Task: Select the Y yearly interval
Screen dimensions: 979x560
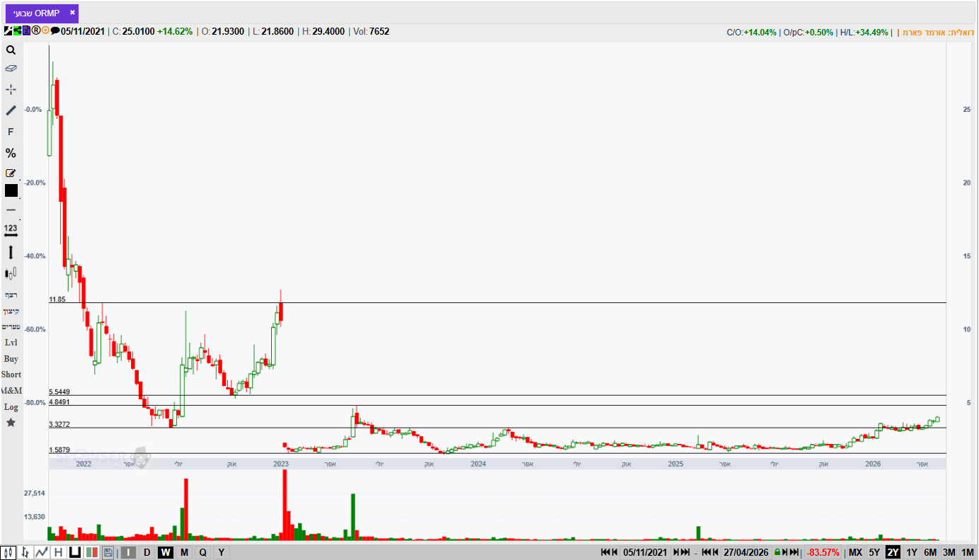Action: tap(221, 552)
